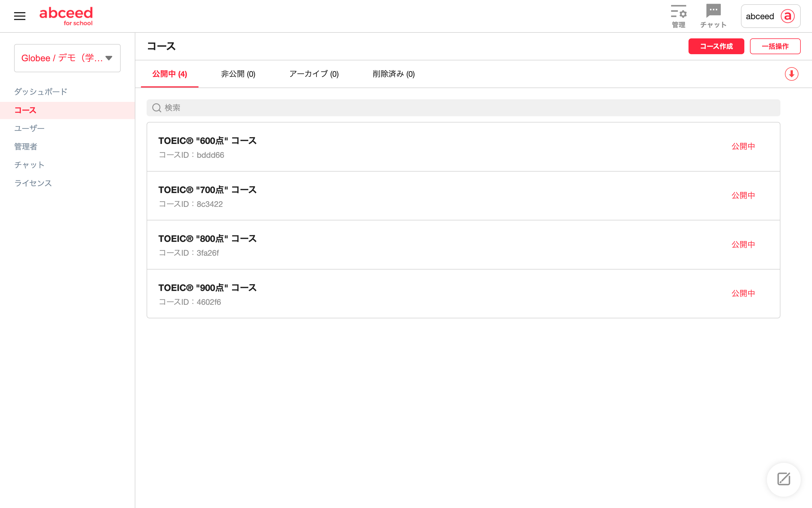This screenshot has height=508, width=812.
Task: Expand the Globee / デモ organization dropdown
Action: 67,58
